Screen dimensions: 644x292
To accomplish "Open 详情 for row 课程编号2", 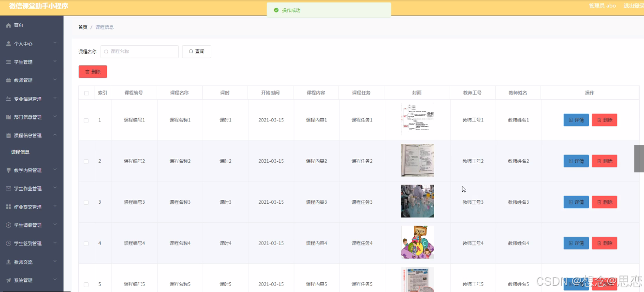I will tap(576, 161).
